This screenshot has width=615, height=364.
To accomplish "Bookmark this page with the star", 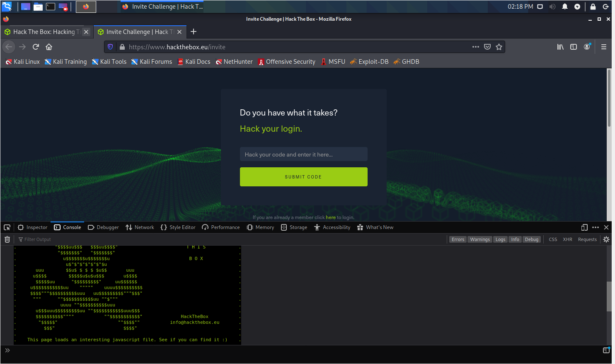I will coord(499,47).
